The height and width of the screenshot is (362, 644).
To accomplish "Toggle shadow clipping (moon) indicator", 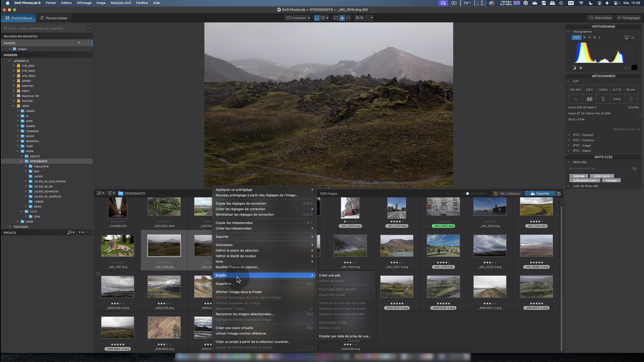I will click(574, 68).
